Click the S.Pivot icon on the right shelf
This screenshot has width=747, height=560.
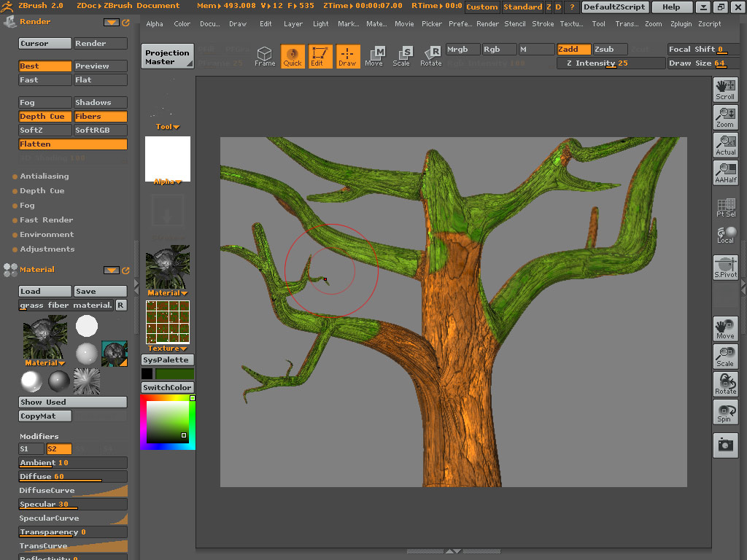click(725, 268)
